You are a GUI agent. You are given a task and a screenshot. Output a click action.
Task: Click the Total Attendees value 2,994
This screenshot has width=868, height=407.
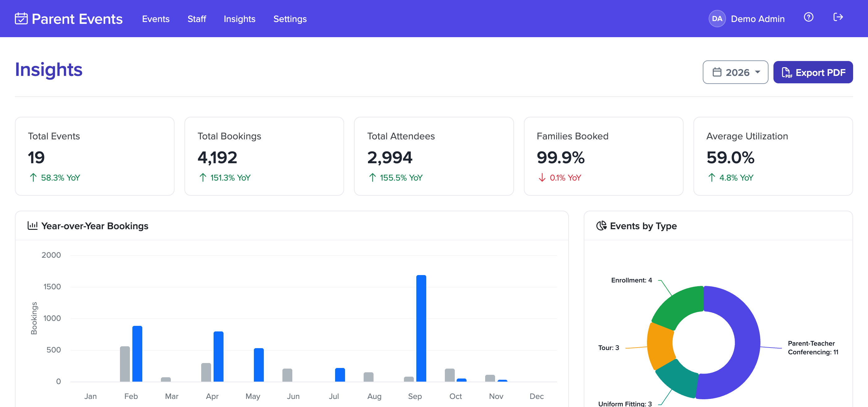coord(390,157)
